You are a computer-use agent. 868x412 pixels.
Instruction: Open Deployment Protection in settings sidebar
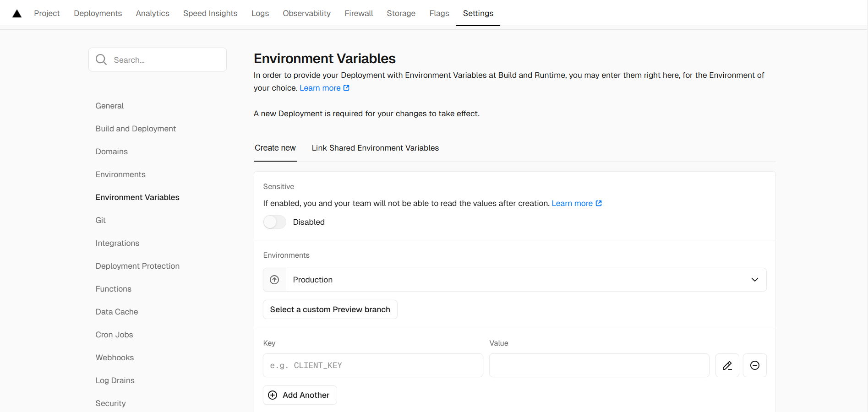tap(137, 266)
